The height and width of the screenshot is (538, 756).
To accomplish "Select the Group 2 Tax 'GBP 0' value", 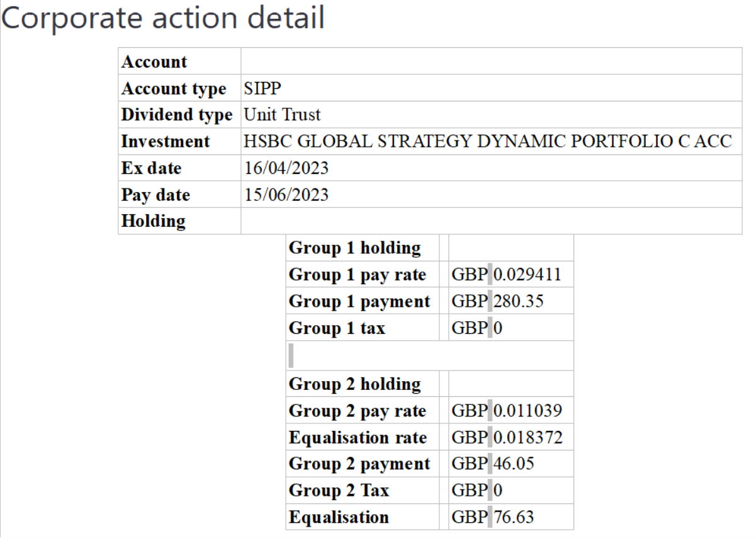I will click(477, 490).
